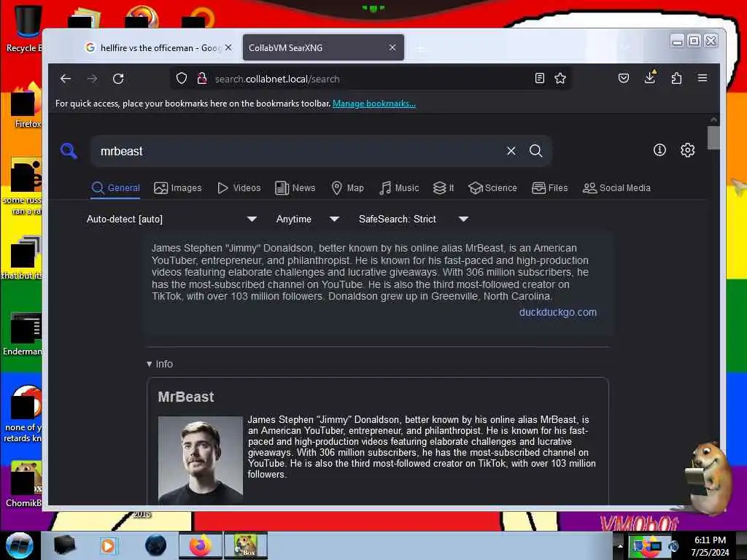
Task: Open the Anytime time range dropdown
Action: point(308,219)
